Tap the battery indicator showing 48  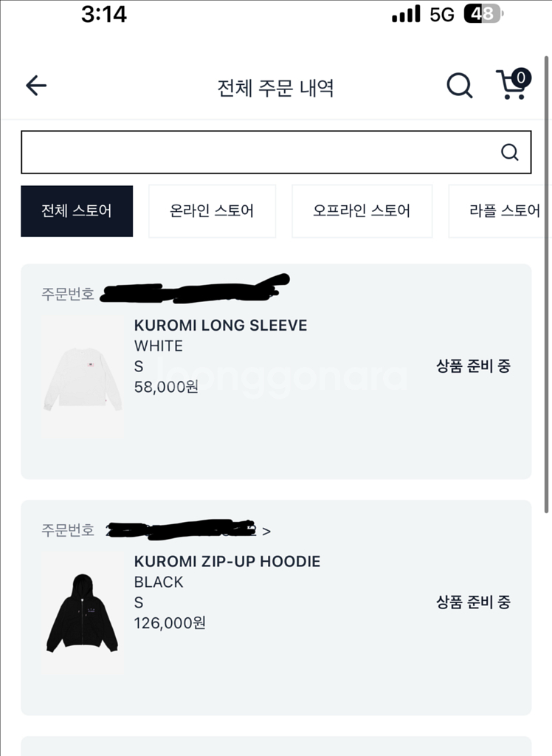pyautogui.click(x=483, y=14)
